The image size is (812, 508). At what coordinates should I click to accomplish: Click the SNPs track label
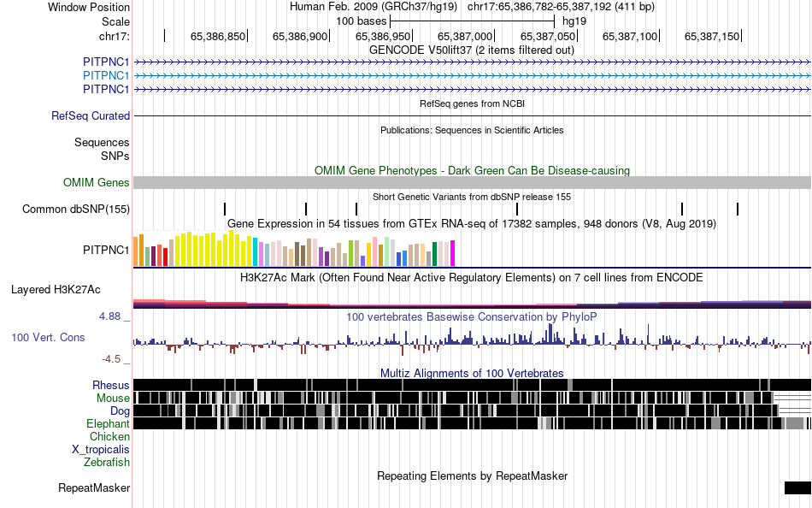click(115, 156)
